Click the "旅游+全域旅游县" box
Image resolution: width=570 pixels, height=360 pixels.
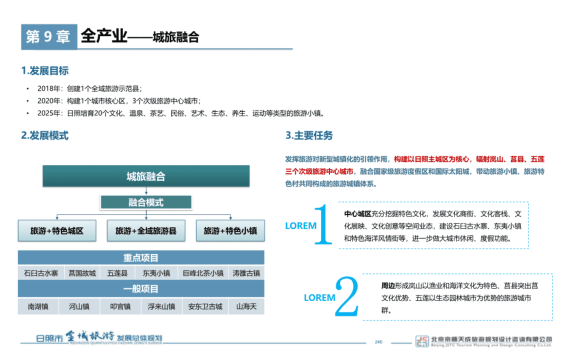tap(146, 231)
